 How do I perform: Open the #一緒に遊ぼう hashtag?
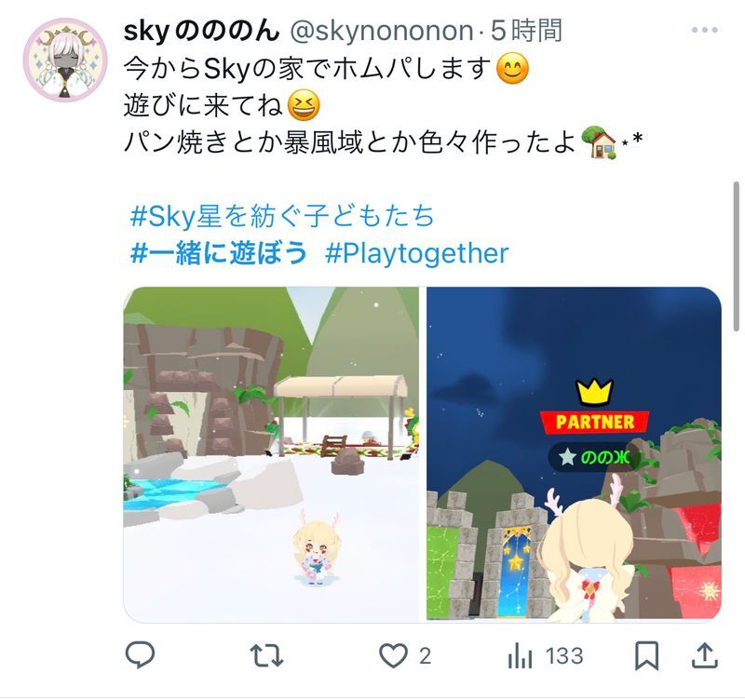(x=219, y=252)
